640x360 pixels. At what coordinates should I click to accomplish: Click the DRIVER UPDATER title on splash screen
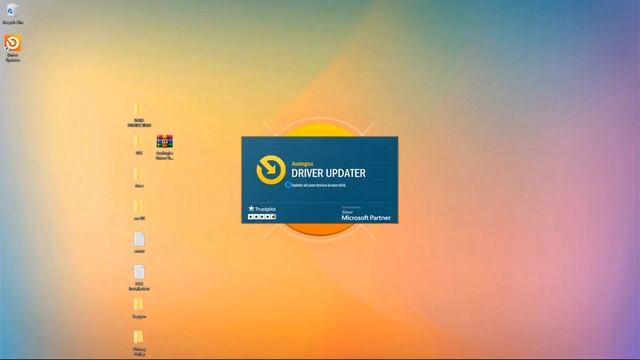click(x=328, y=173)
